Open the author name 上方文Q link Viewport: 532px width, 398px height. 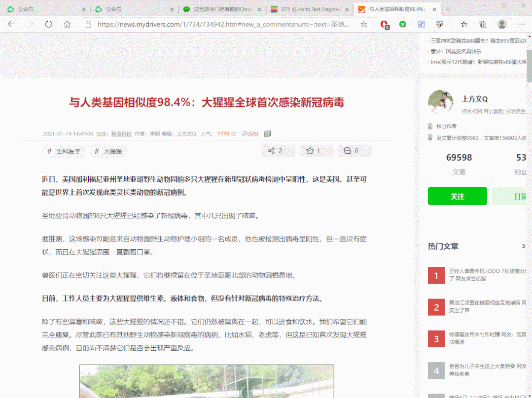tap(475, 99)
